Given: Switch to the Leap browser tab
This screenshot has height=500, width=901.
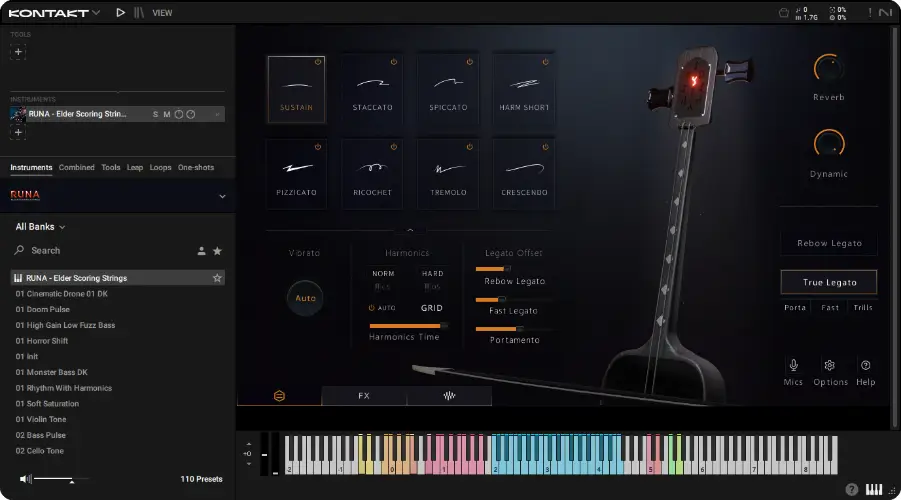Looking at the screenshot, I should click(x=135, y=167).
